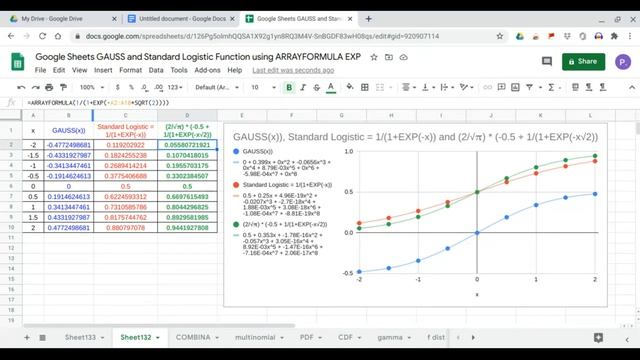Image resolution: width=640 pixels, height=360 pixels.
Task: Open comment history icon
Action: pyautogui.click(x=547, y=62)
